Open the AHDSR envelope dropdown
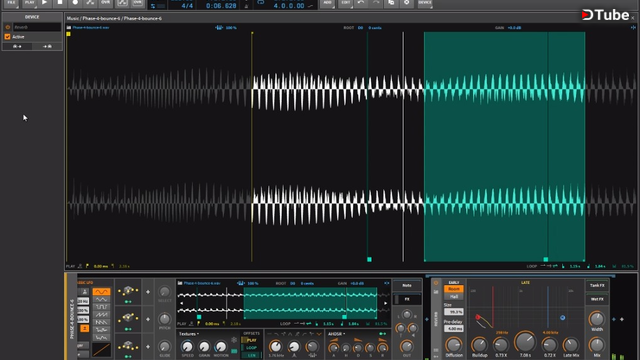The width and height of the screenshot is (640, 360). [x=337, y=334]
